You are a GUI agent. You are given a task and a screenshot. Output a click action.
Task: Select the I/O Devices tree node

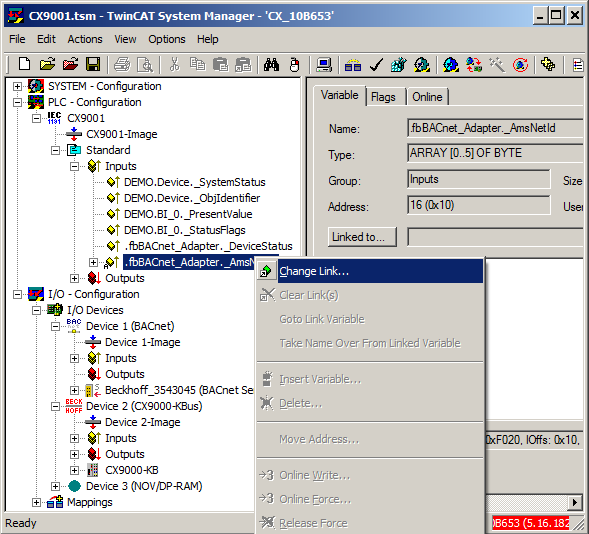95,310
